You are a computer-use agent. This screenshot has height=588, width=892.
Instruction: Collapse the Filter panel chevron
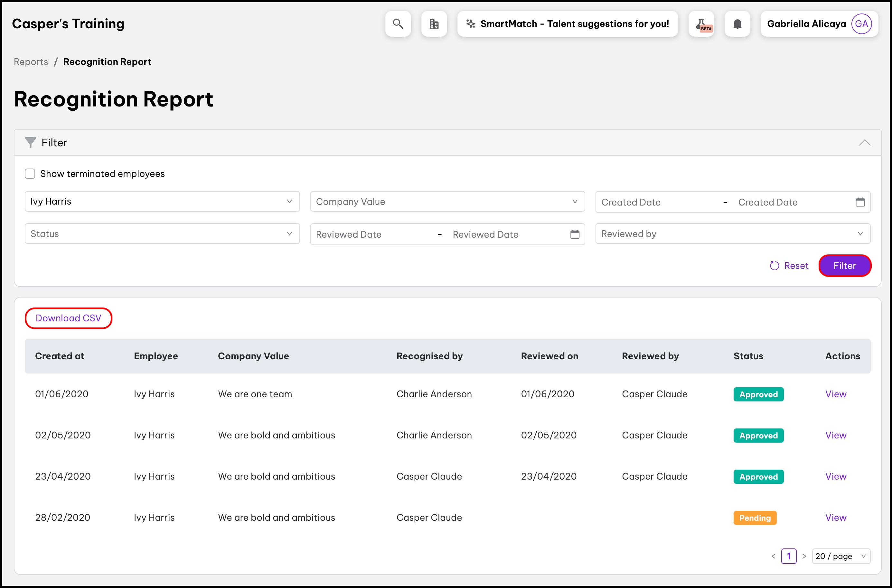coord(864,142)
